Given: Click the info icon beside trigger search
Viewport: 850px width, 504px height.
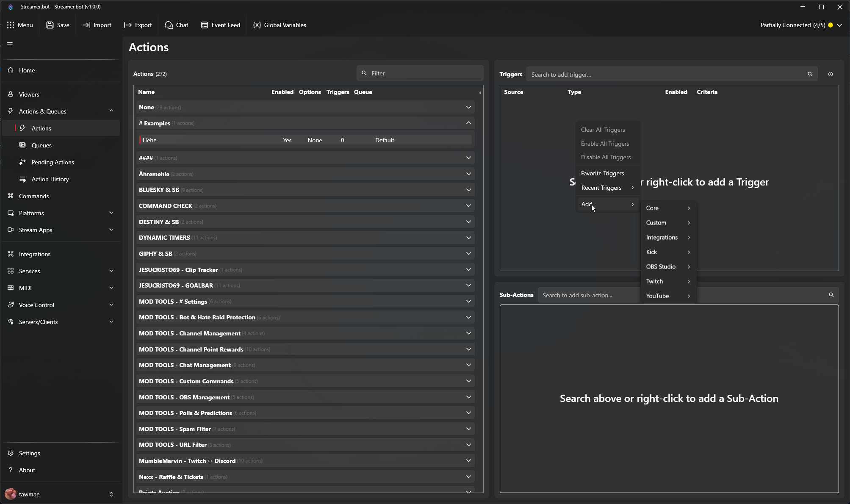Looking at the screenshot, I should (x=830, y=74).
